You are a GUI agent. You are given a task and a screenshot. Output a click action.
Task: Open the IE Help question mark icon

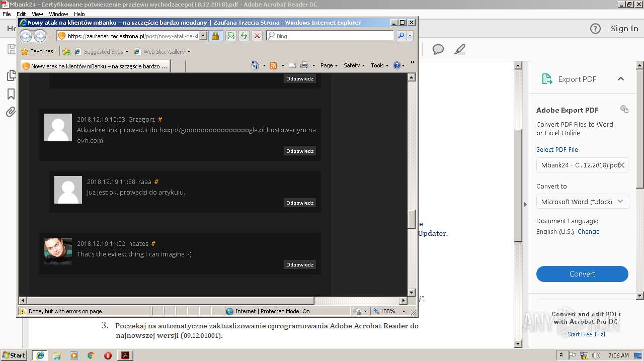coord(396,65)
